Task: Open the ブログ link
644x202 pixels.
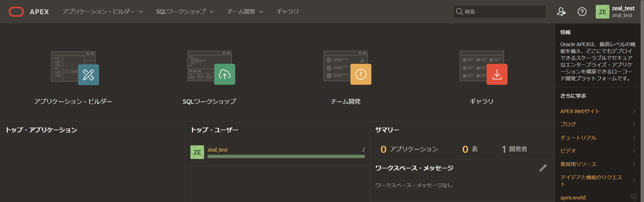Action: pyautogui.click(x=568, y=124)
